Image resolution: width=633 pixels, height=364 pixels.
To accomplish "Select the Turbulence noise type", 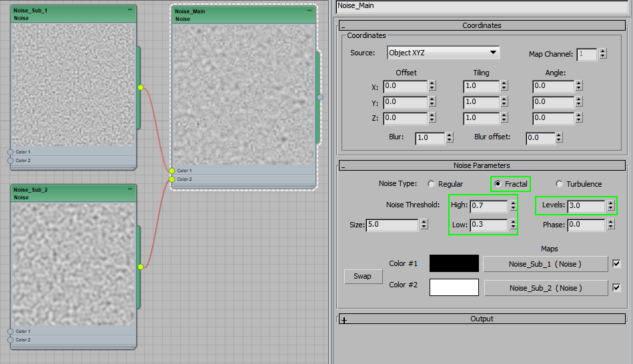I will click(x=559, y=184).
